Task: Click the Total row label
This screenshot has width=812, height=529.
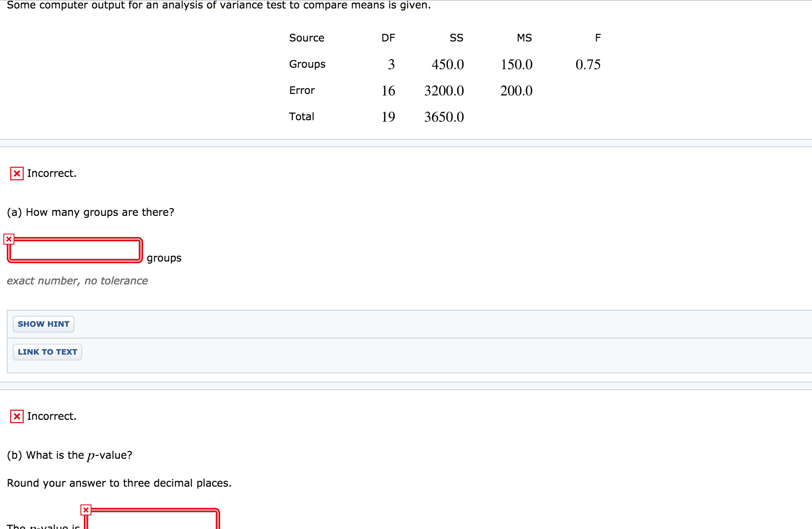Action: (301, 117)
